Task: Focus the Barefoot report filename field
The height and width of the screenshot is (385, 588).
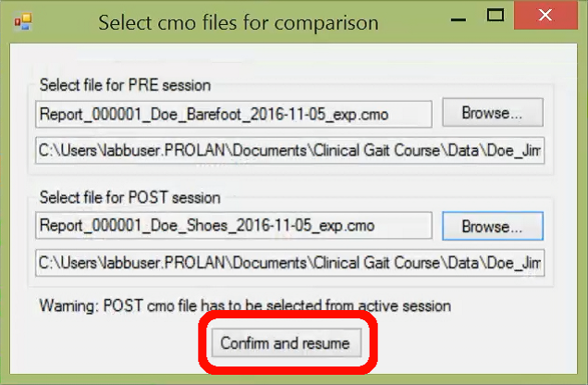Action: tap(234, 114)
